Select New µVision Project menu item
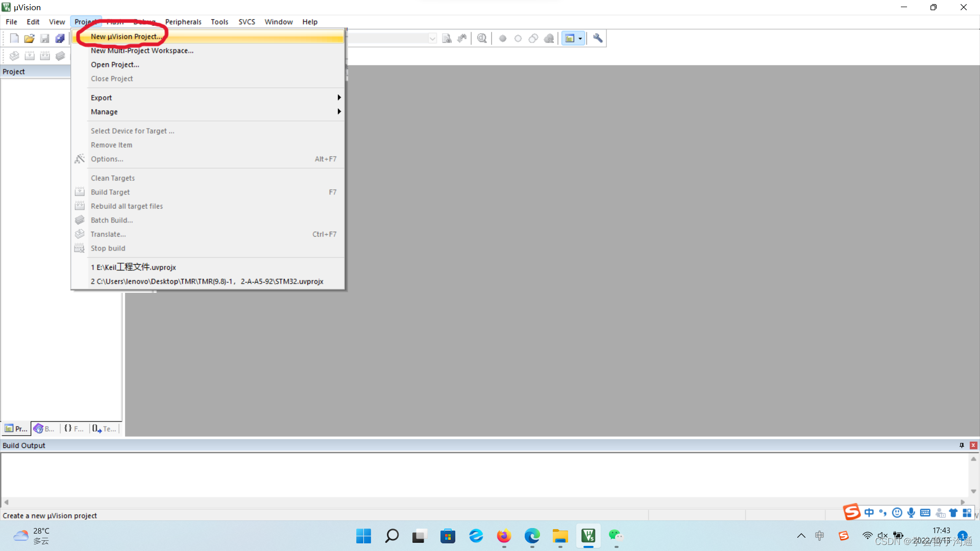 click(x=127, y=36)
